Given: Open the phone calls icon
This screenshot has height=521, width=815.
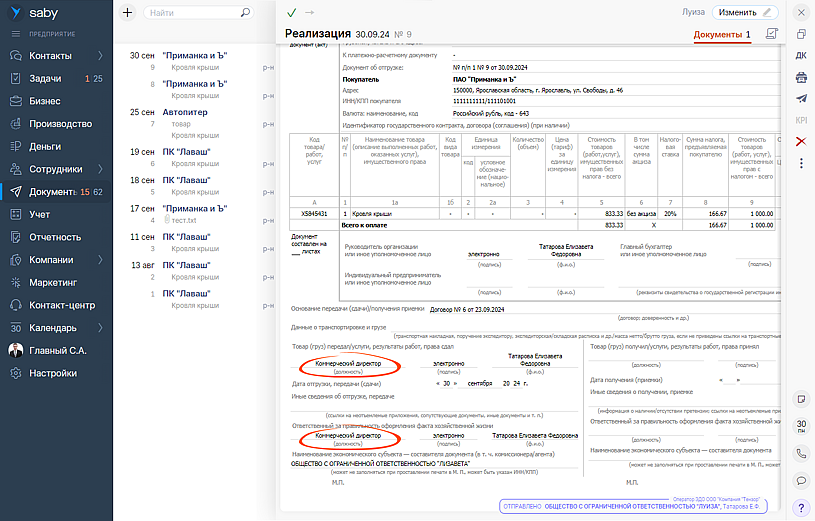Looking at the screenshot, I should click(801, 453).
